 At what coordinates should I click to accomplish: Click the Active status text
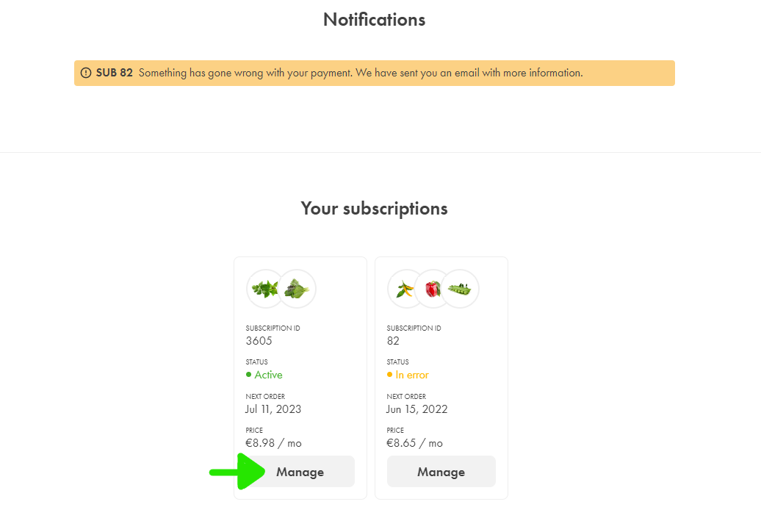point(268,375)
